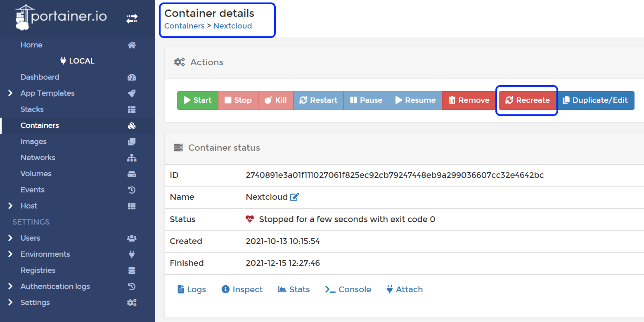
Task: Open the container Stats link
Action: [x=294, y=289]
